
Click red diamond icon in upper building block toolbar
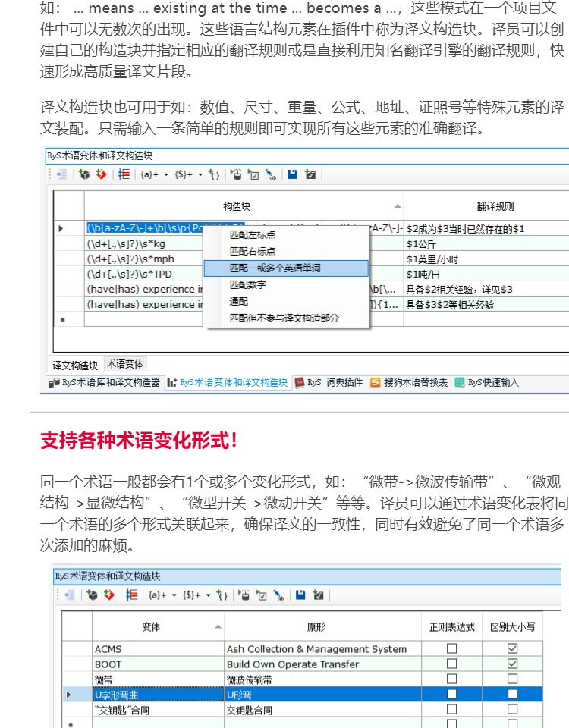pos(101,174)
